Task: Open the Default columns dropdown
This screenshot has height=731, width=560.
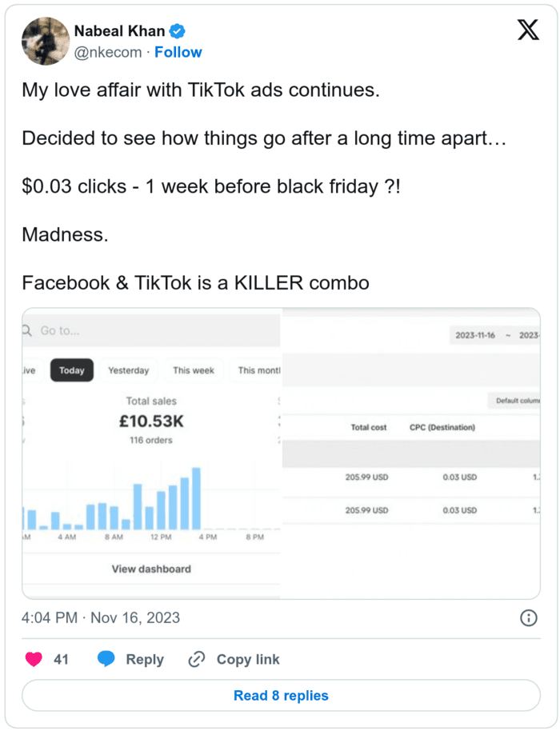Action: tap(517, 401)
